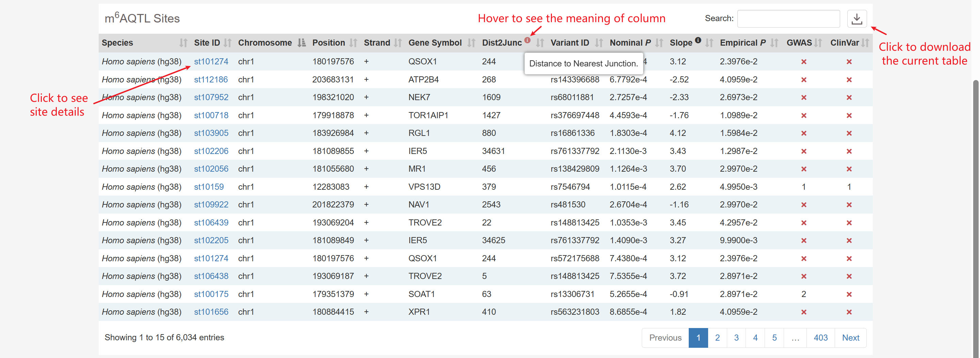Sort by Gene Symbol column
The height and width of the screenshot is (358, 980).
tap(471, 43)
